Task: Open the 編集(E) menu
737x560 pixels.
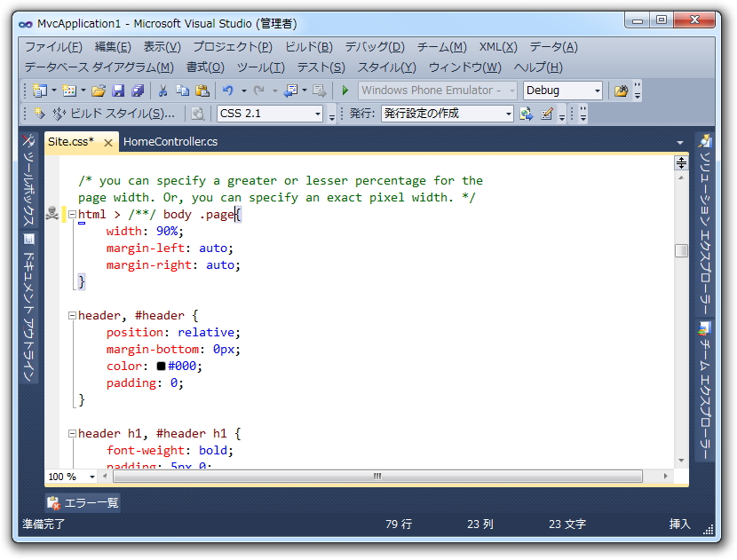Action: (113, 47)
